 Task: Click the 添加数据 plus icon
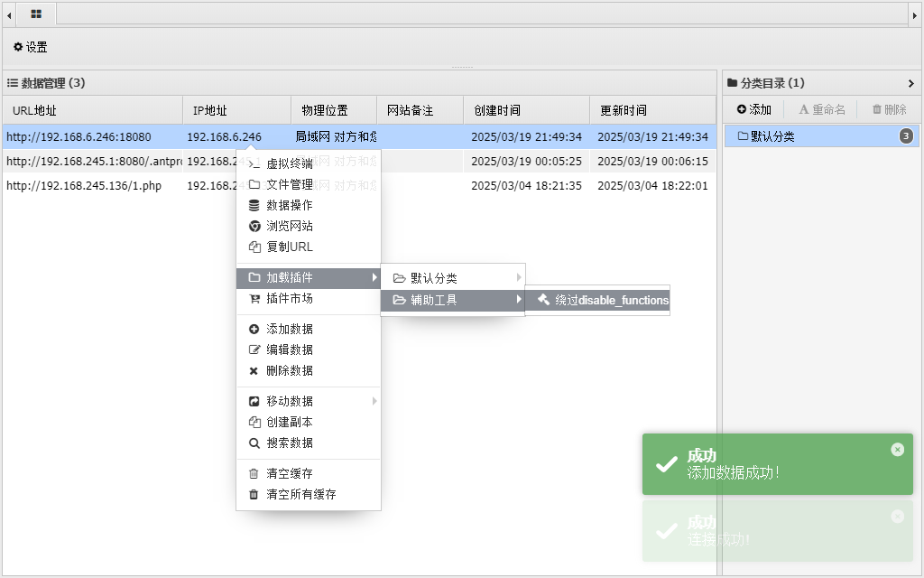click(254, 329)
